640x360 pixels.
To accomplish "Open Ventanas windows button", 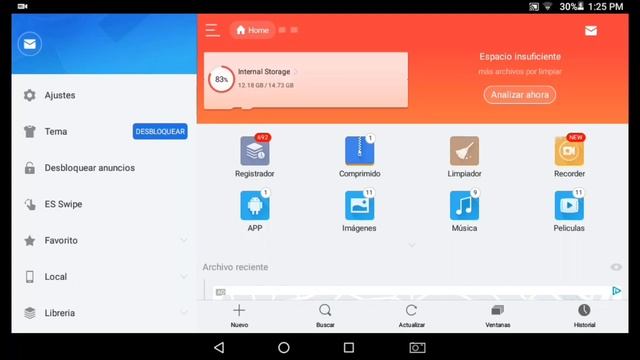I will click(x=498, y=316).
